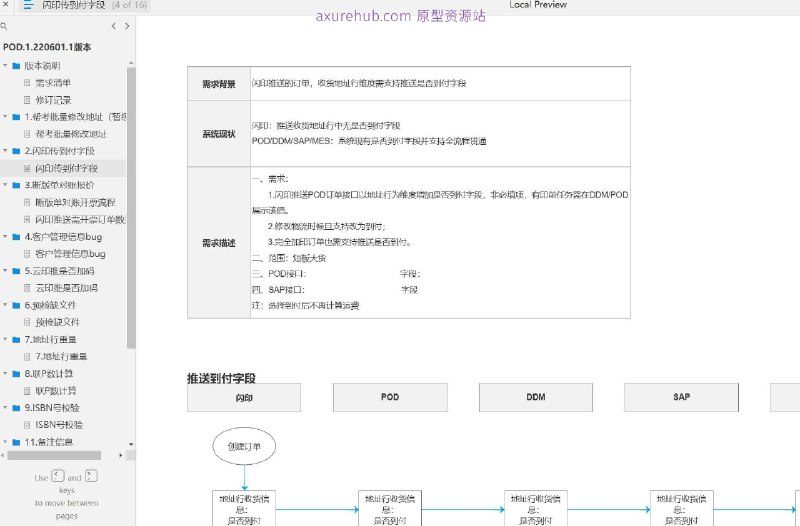Click the page icon beside 联P数计算
This screenshot has width=800, height=526.
(28, 391)
